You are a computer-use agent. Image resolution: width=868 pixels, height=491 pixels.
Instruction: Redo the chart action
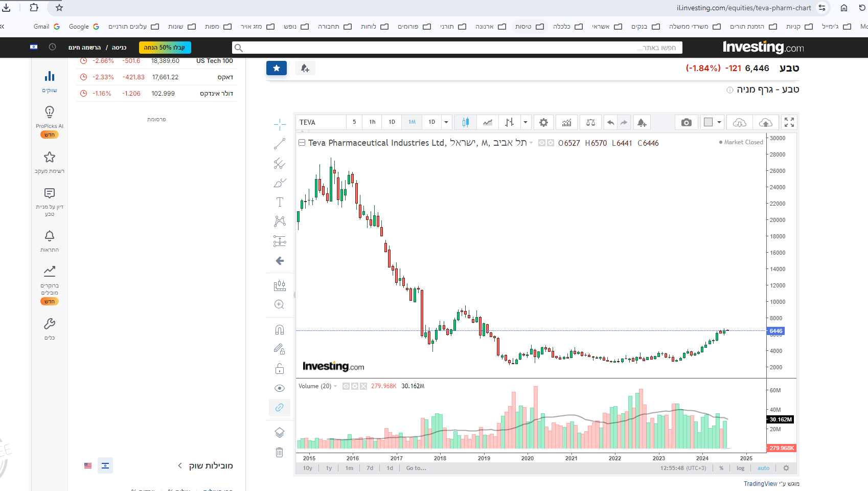tap(624, 122)
